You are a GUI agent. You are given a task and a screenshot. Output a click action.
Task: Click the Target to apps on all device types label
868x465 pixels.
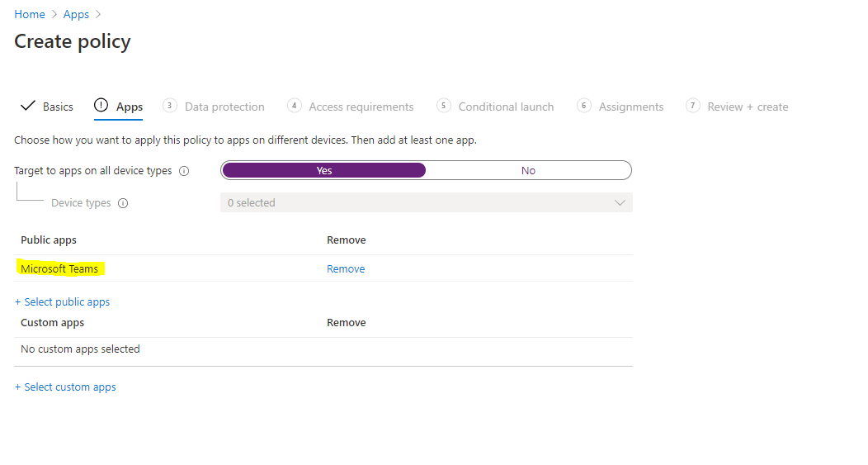(x=93, y=171)
